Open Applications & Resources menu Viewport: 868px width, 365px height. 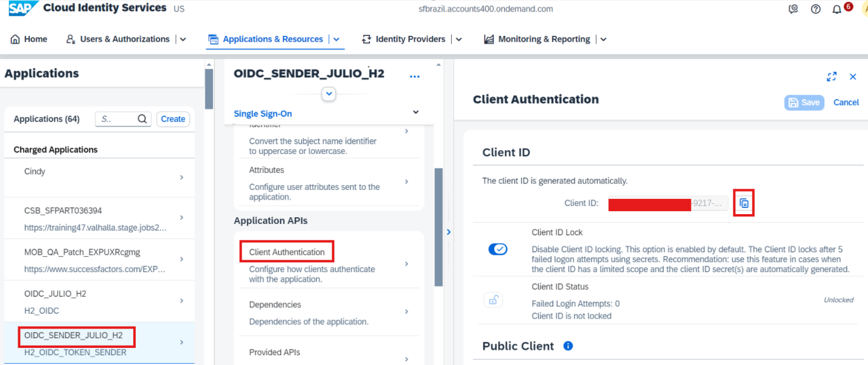[x=266, y=39]
